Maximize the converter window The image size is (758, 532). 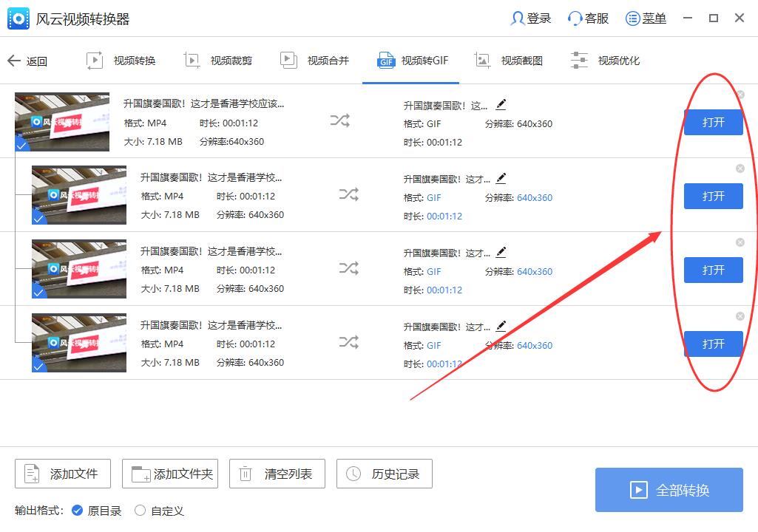click(714, 18)
